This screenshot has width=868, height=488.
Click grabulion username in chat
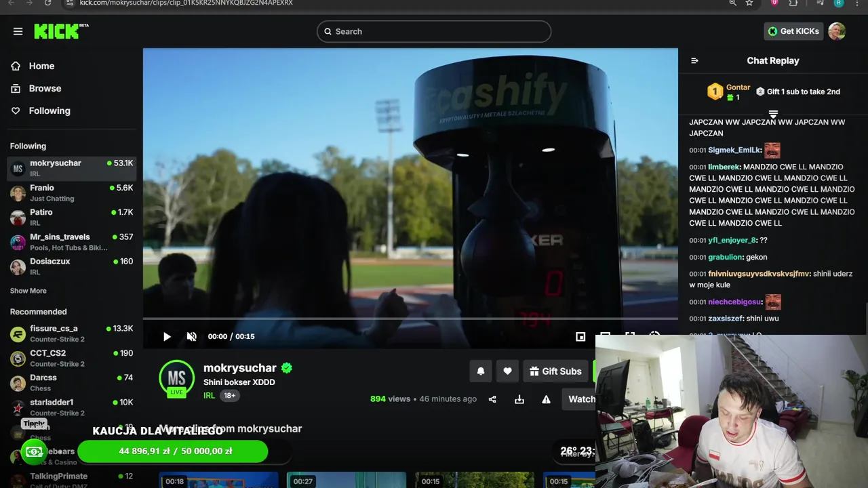(x=726, y=257)
